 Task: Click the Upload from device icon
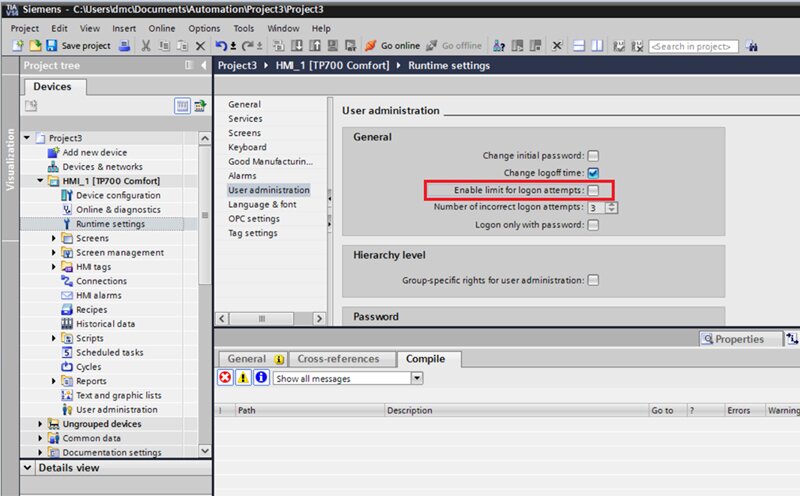[x=315, y=46]
